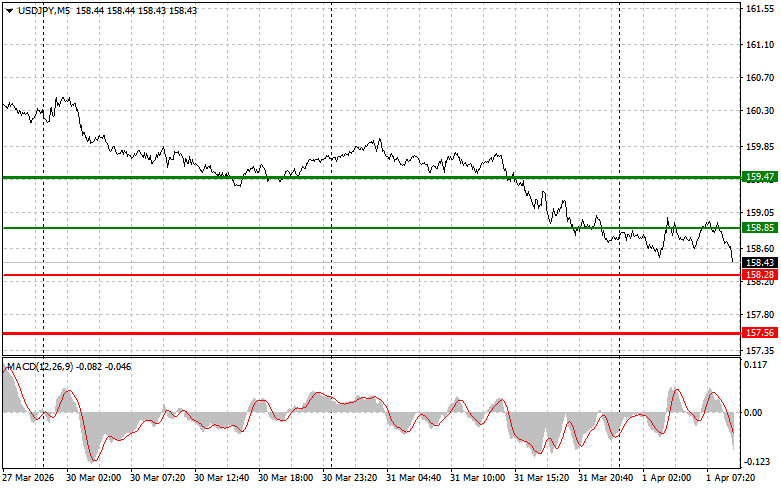Screen dimensions: 781x489
Task: Click the current price 158.43 label
Action: (760, 263)
